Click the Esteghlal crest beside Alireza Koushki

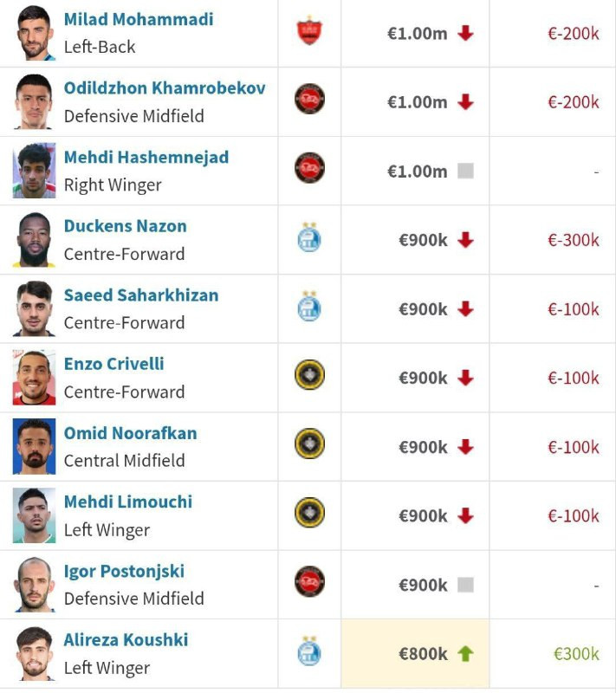[309, 651]
